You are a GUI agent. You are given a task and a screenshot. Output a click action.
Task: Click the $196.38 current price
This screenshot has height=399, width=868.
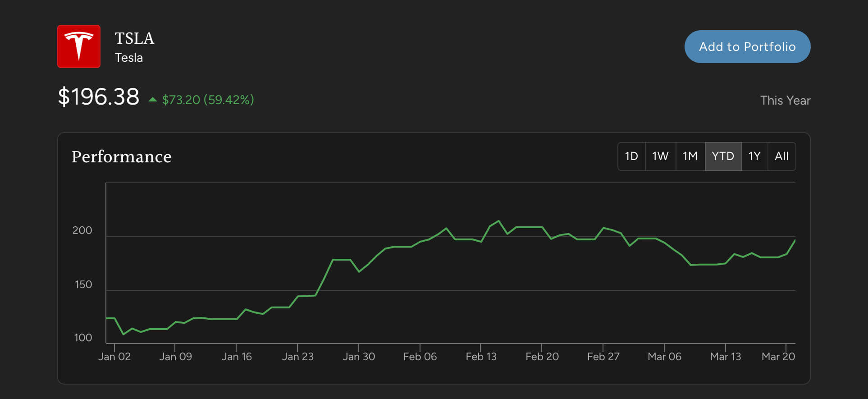(x=99, y=97)
